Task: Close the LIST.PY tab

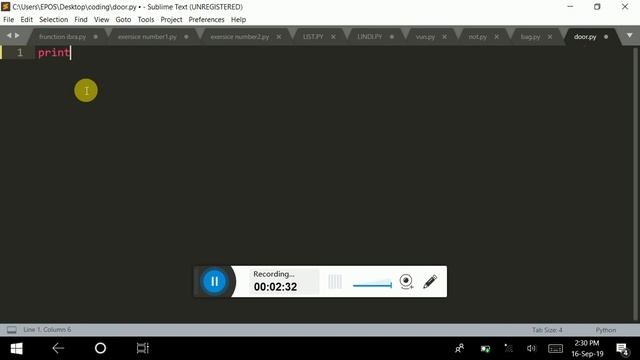Action: point(333,37)
